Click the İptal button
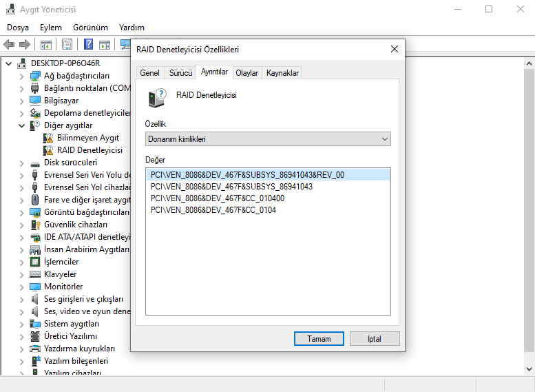Viewport: 535px width, 392px height. coord(375,339)
